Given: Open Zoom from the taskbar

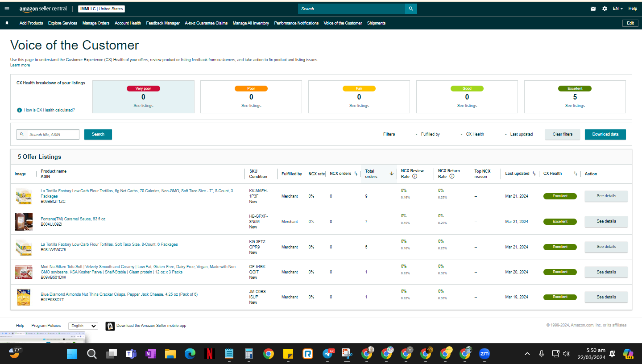Looking at the screenshot, I should pyautogui.click(x=484, y=354).
